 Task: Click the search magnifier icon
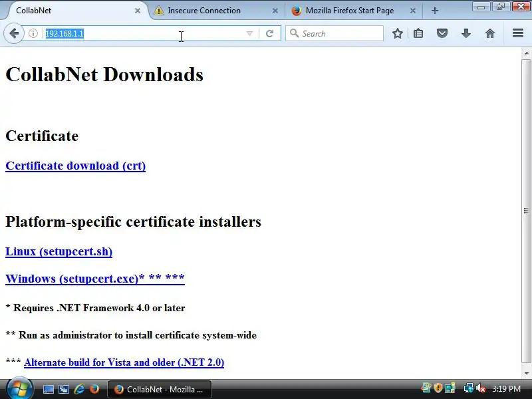[x=294, y=33]
